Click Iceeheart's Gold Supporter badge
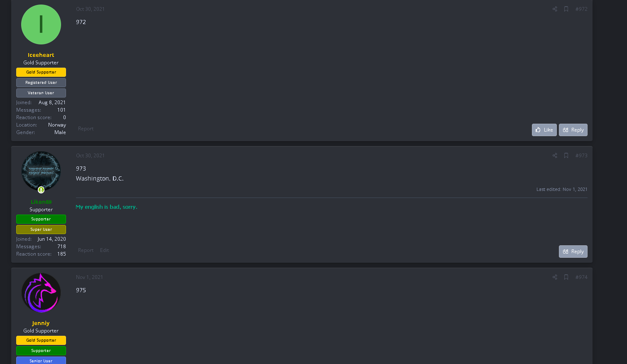Screen dimensions: 627x364 pyautogui.click(x=41, y=72)
